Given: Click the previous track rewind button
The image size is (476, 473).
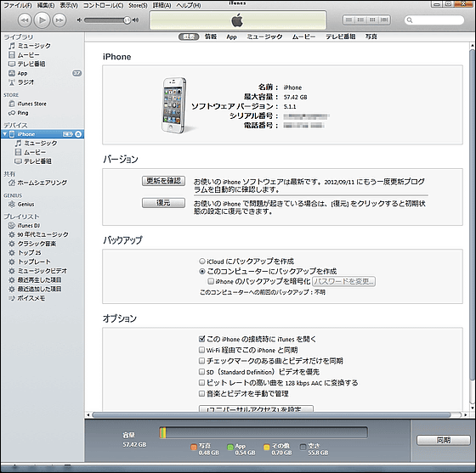Looking at the screenshot, I should [25, 20].
